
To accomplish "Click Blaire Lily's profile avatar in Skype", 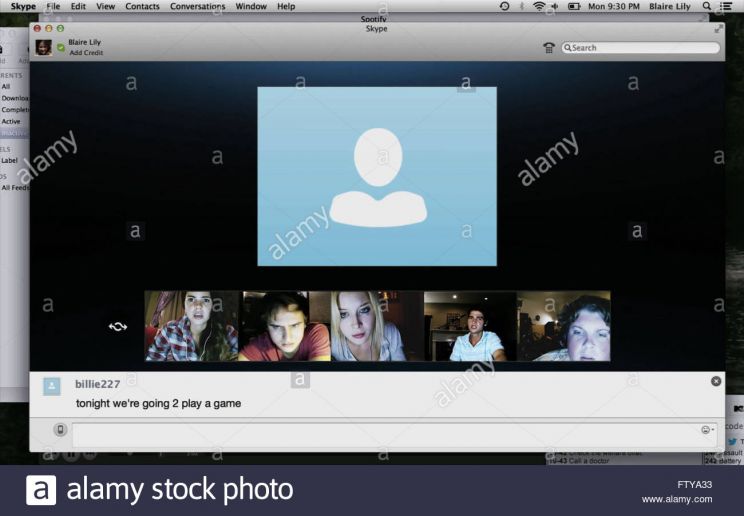I will [44, 47].
